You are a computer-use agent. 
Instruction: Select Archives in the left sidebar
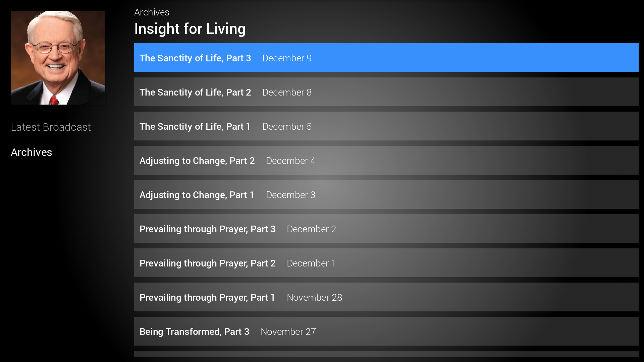pyautogui.click(x=31, y=152)
